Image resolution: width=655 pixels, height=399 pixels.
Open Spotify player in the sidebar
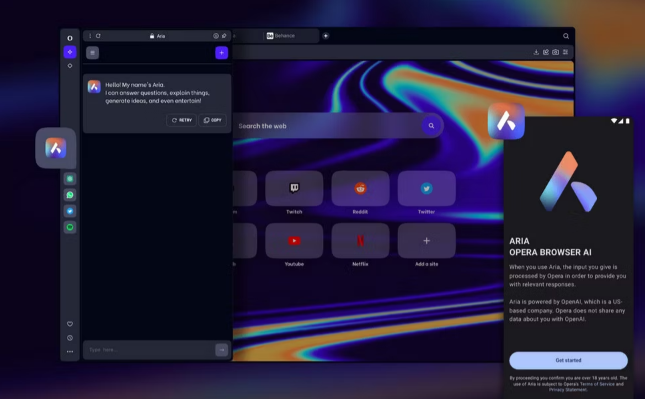[70, 227]
